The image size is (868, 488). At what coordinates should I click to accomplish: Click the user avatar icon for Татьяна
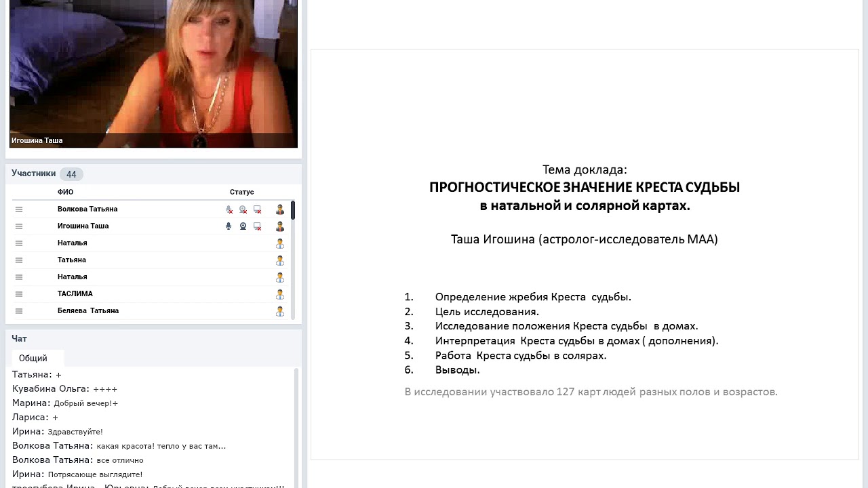click(x=280, y=260)
